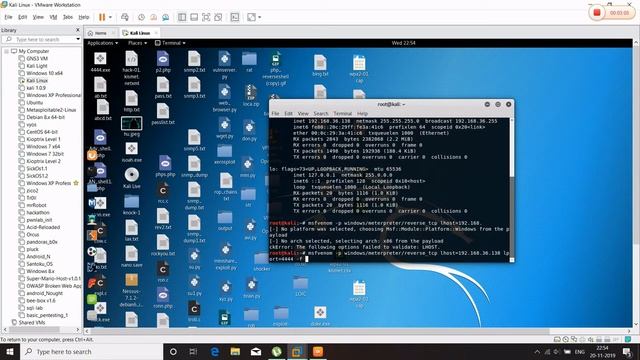The height and width of the screenshot is (360, 640).
Task: Select the rev2.txt desktop icon
Action: coord(163,219)
